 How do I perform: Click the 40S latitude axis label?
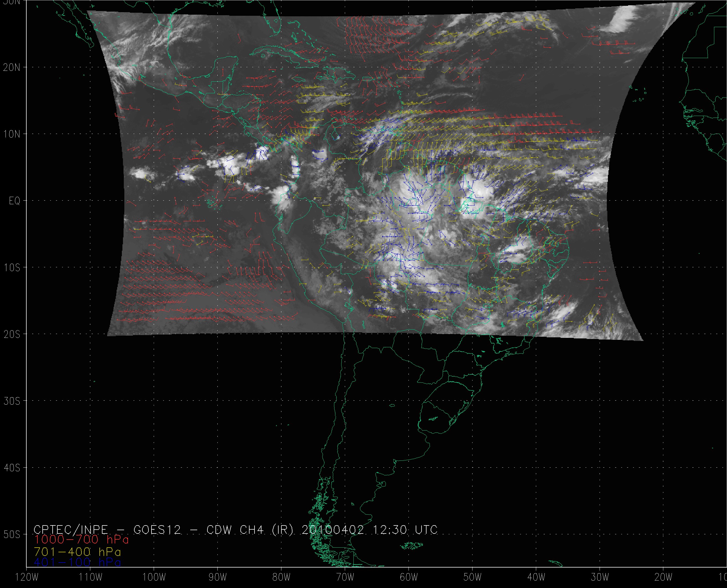point(12,468)
